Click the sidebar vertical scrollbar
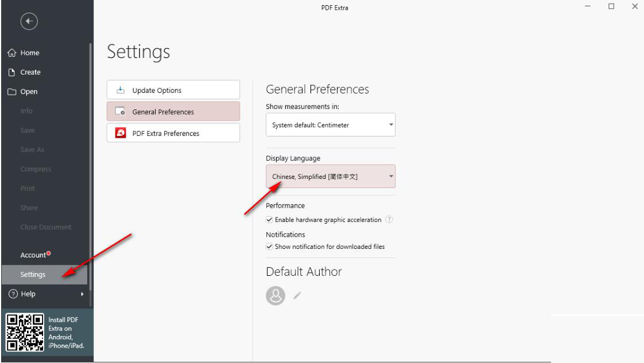Image resolution: width=644 pixels, height=363 pixels. pos(90,168)
